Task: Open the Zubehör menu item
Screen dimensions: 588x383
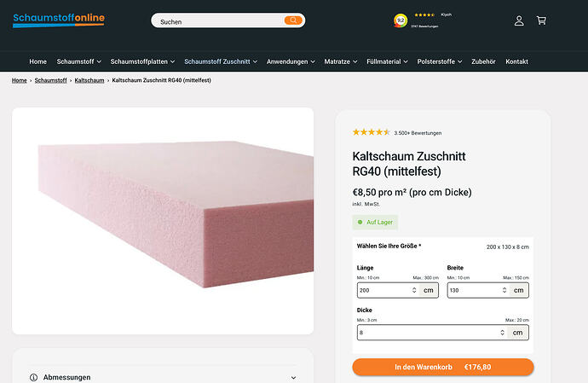Action: 483,61
